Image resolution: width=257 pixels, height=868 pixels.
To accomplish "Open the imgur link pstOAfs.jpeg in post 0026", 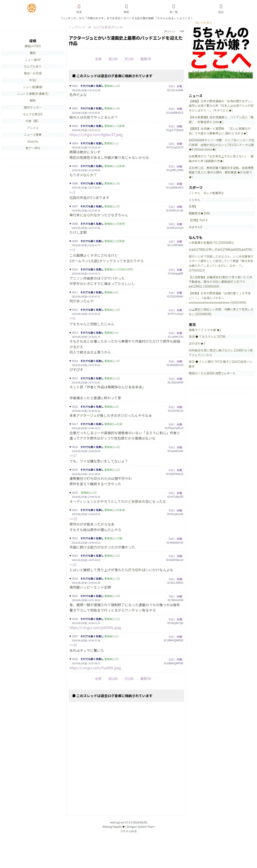I will (95, 628).
